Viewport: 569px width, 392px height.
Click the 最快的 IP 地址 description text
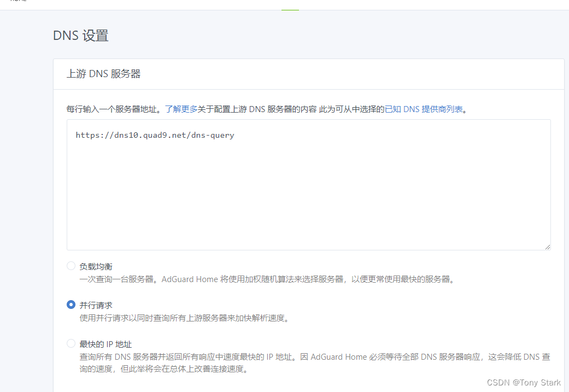click(315, 363)
